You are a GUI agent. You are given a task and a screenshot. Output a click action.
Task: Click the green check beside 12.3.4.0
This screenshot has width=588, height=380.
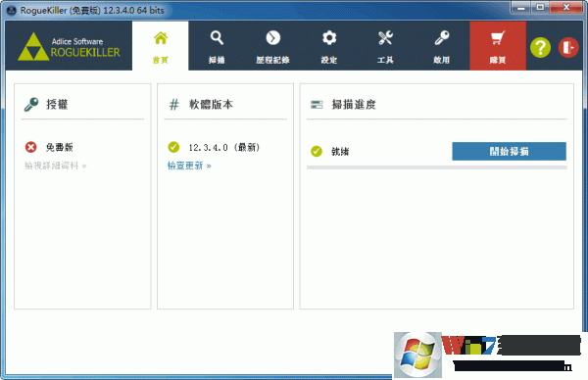[x=173, y=147]
